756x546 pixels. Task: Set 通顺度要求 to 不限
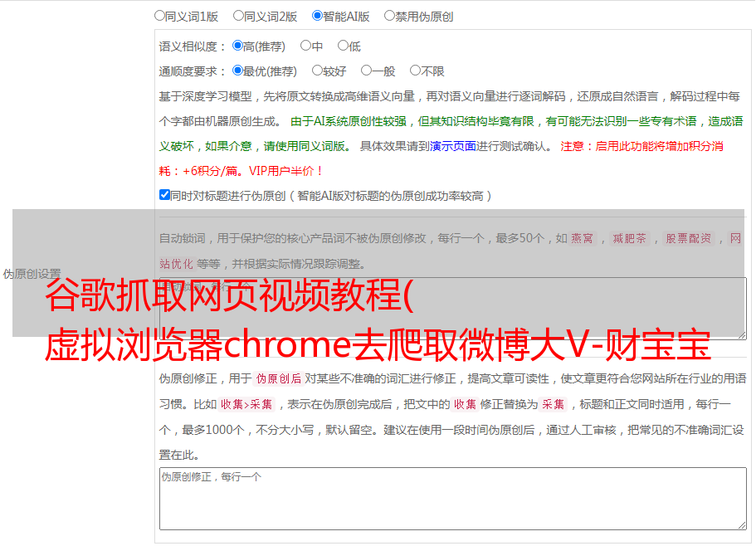415,71
